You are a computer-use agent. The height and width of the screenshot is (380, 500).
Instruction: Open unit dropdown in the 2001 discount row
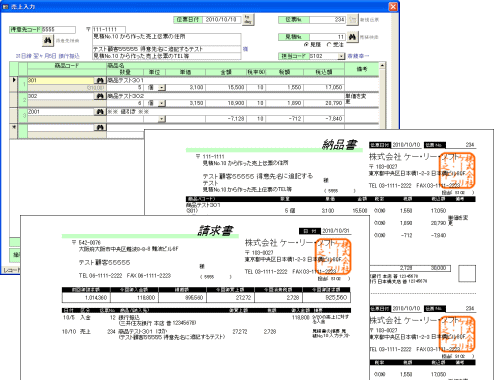(x=161, y=119)
